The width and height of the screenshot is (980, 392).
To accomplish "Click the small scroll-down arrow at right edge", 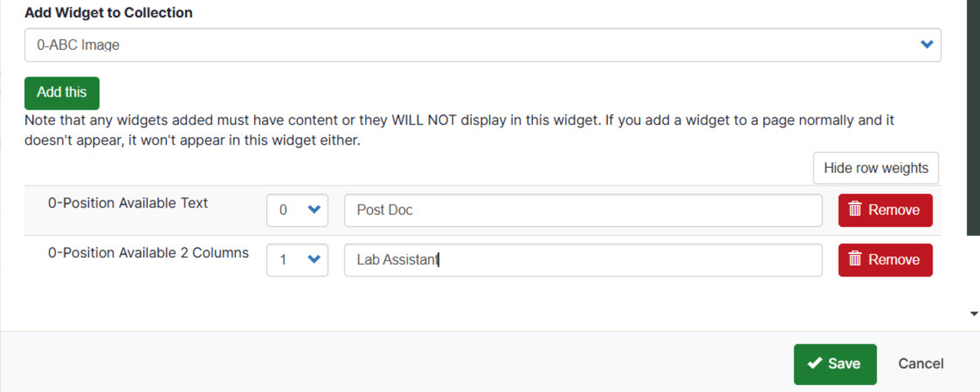I will [974, 314].
